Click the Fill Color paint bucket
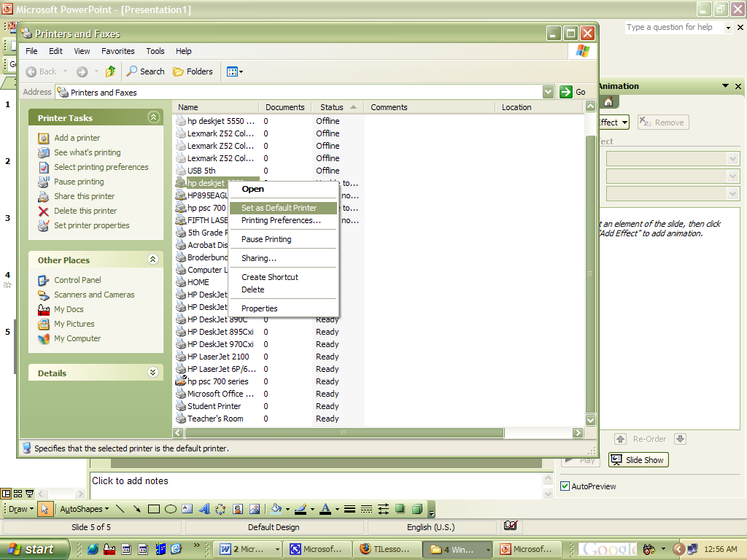Viewport: 747px width, 560px height. (276, 509)
